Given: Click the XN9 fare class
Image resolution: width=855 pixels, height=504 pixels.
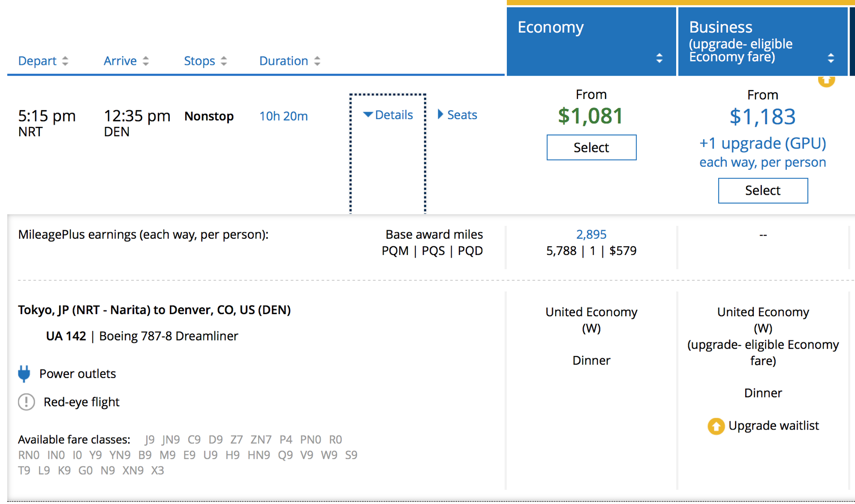Looking at the screenshot, I should point(133,470).
